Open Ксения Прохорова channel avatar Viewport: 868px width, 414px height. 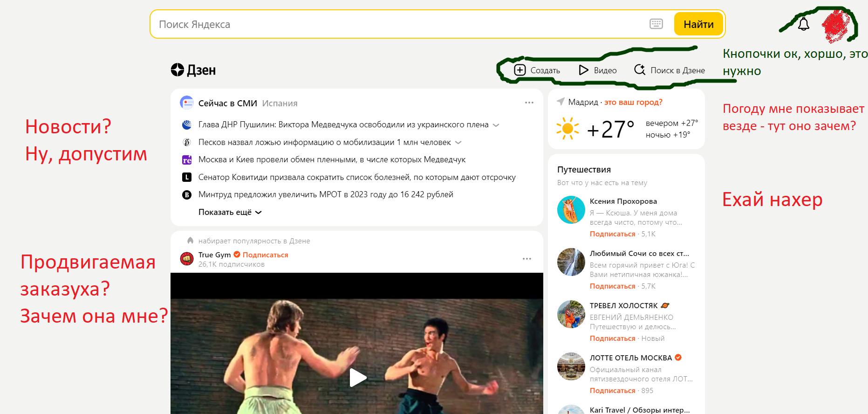tap(571, 210)
